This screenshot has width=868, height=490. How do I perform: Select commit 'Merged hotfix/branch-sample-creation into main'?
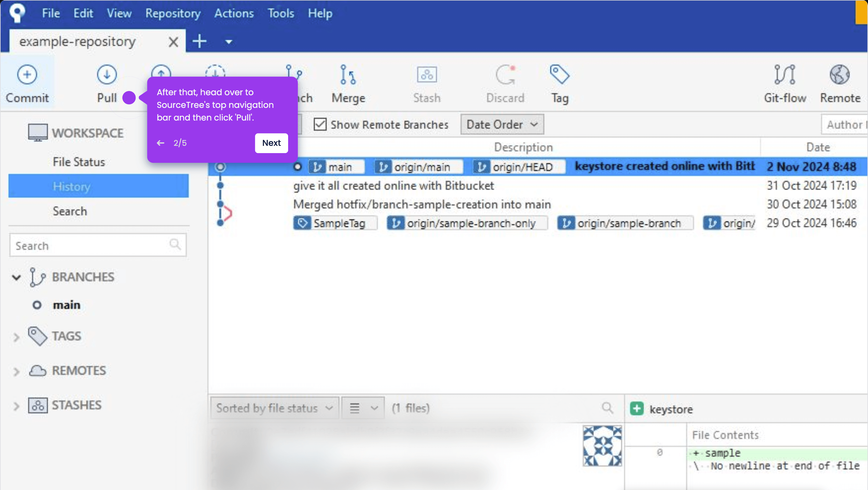point(422,205)
